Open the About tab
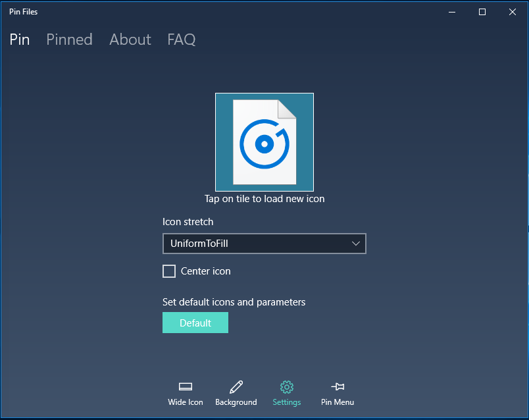 [x=130, y=39]
